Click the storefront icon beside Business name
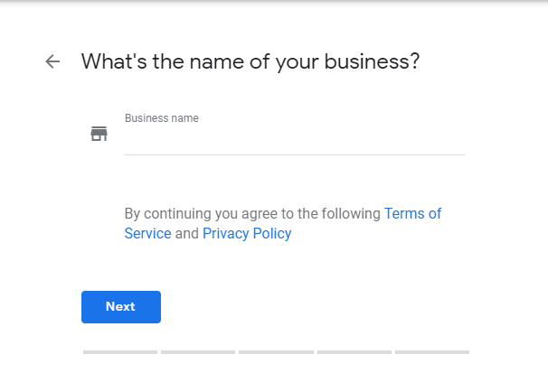 coord(99,134)
